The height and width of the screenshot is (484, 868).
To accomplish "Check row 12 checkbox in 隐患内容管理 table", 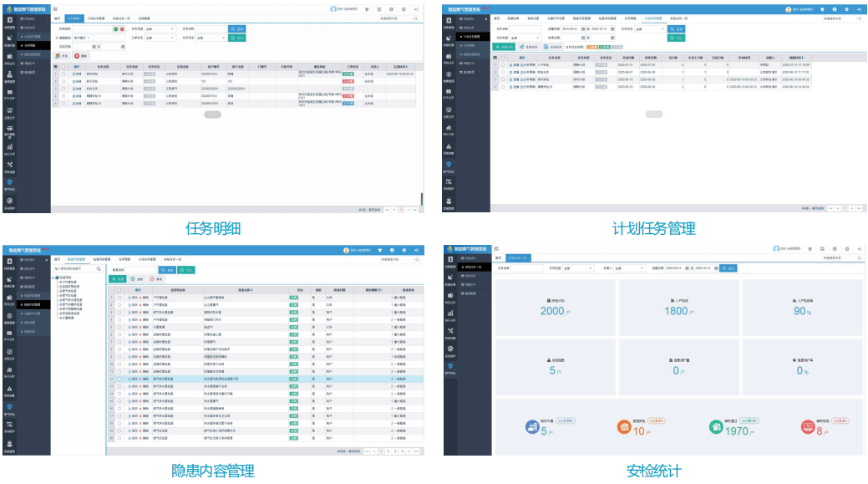I will click(119, 378).
